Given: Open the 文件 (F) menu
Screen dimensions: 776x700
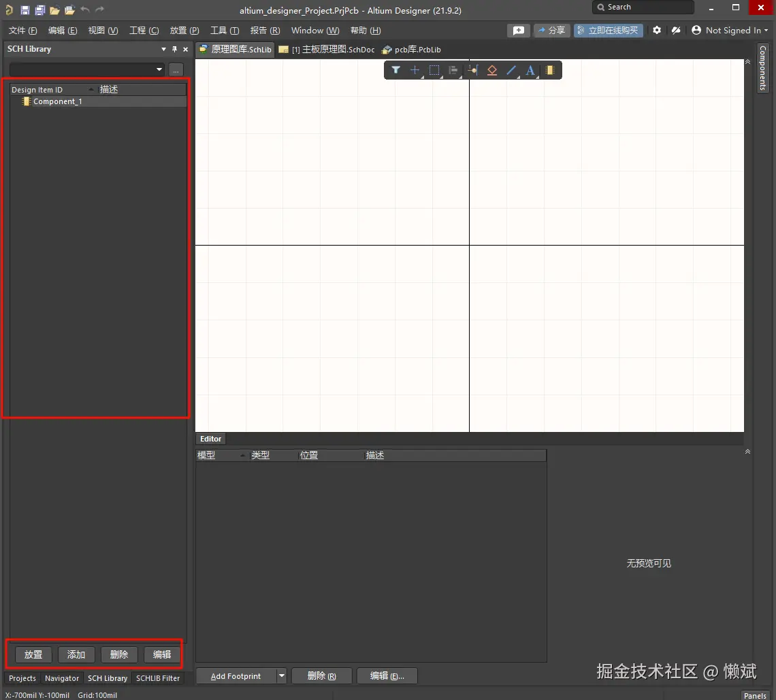Looking at the screenshot, I should 22,31.
